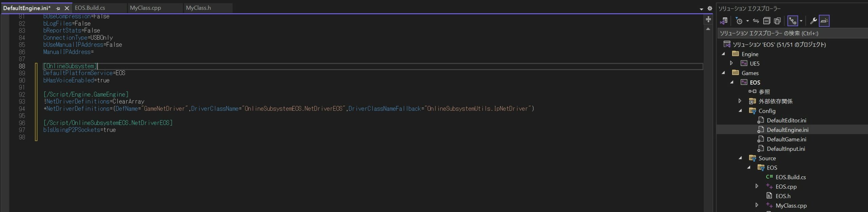Viewport: 868px width, 212px height.
Task: Select the 参照 references item
Action: tap(764, 92)
